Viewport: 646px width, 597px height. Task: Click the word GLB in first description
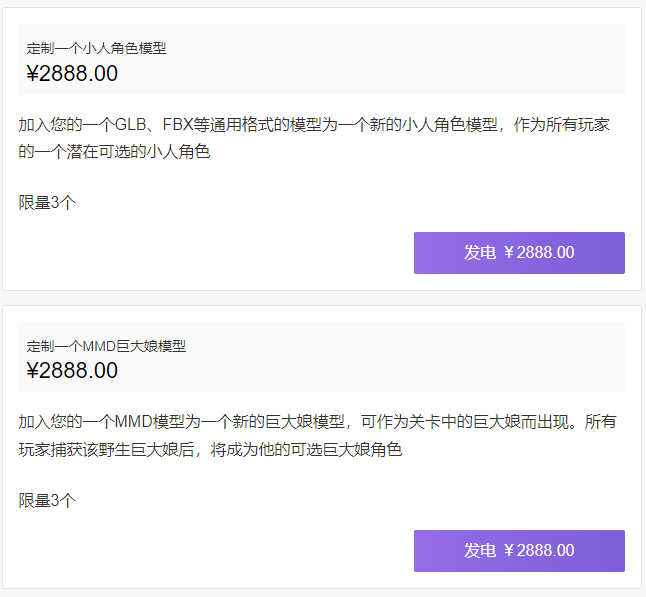coord(130,124)
